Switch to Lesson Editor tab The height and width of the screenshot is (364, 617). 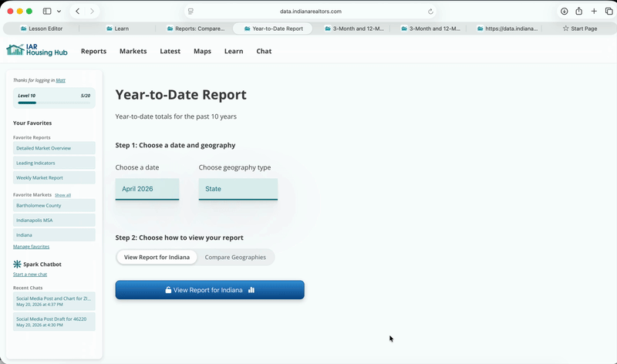click(x=42, y=29)
